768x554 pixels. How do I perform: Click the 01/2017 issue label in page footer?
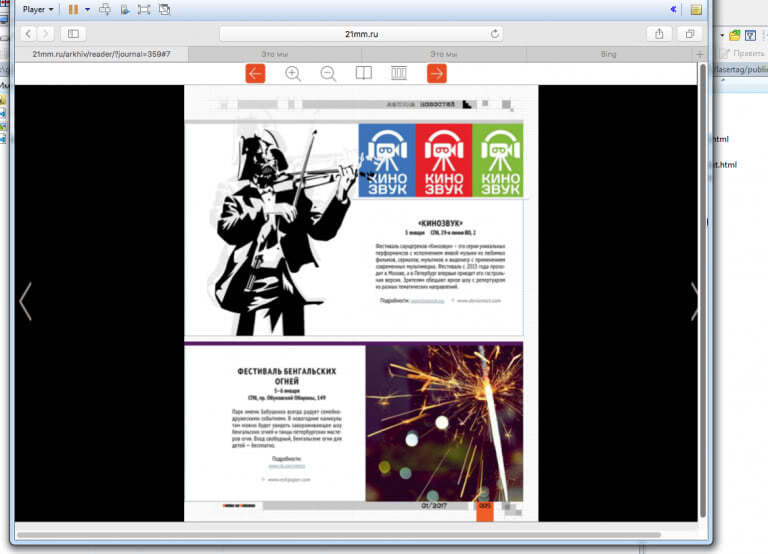[x=434, y=506]
